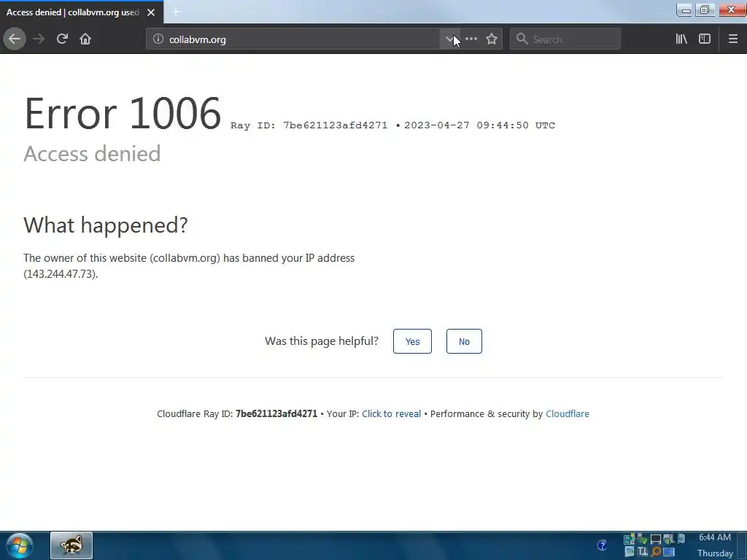Click the forward navigation arrow
This screenshot has width=747, height=560.
[39, 39]
